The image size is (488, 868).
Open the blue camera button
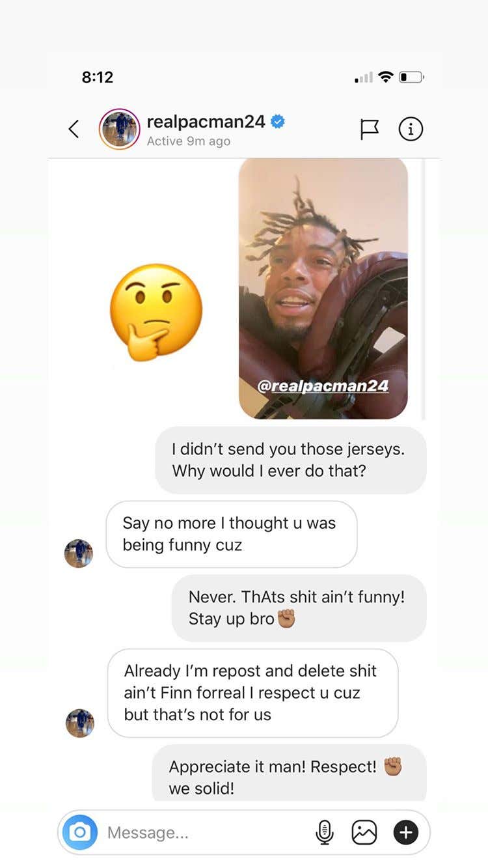point(80,832)
